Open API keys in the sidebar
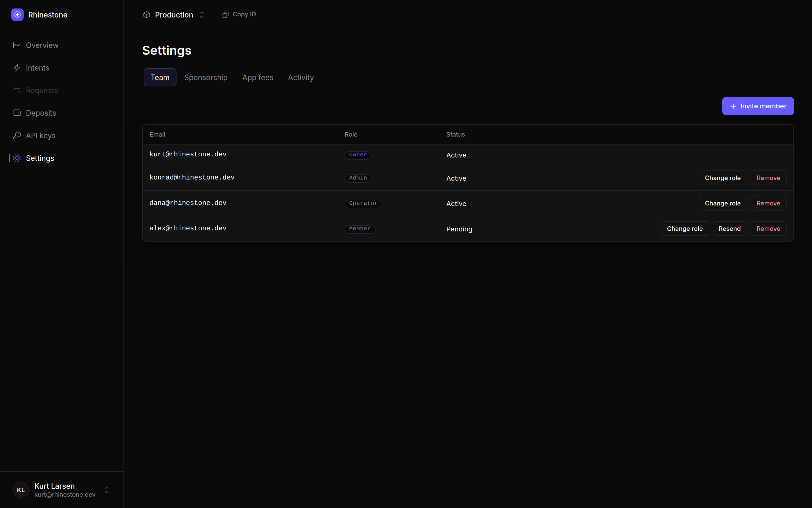Screen dimensions: 812x508 coord(62,135)
